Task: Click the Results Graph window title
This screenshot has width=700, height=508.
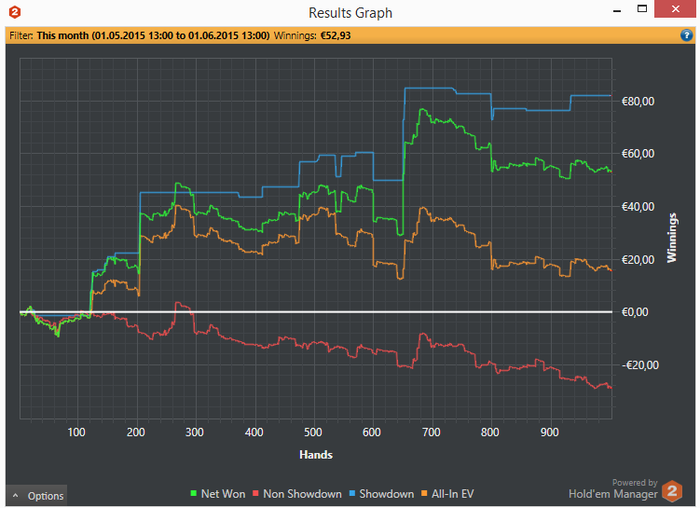Action: (x=350, y=13)
